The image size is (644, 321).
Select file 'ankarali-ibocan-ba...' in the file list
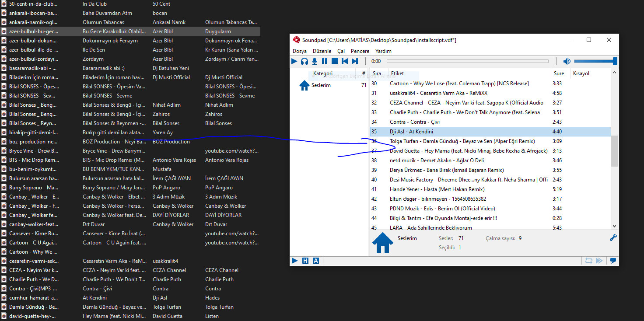click(130, 13)
